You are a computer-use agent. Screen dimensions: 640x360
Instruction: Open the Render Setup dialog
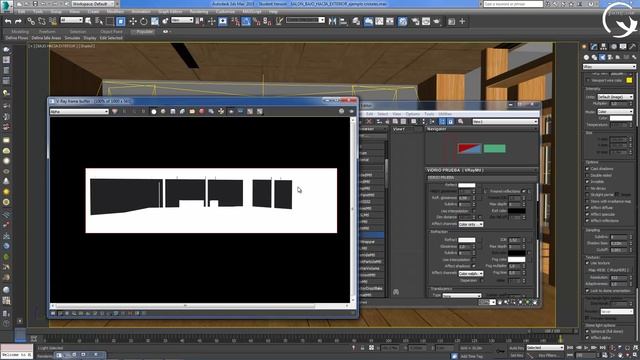[415, 21]
